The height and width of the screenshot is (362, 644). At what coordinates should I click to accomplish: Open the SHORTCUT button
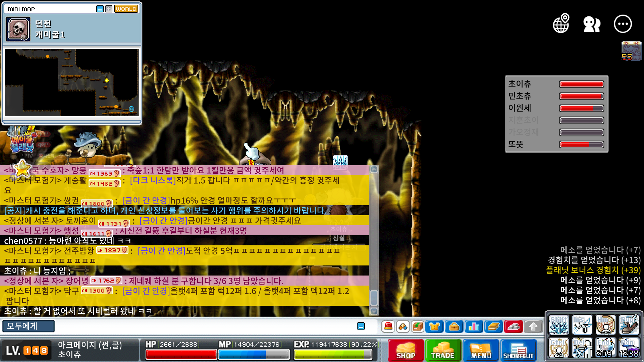click(x=518, y=350)
